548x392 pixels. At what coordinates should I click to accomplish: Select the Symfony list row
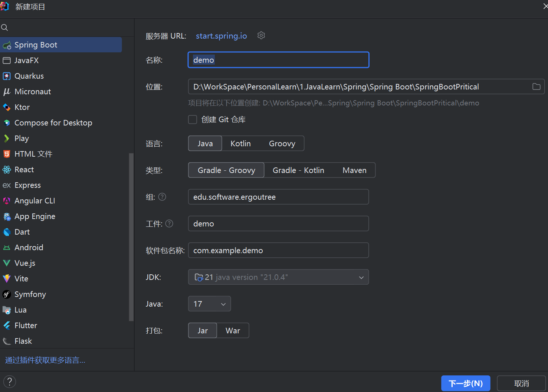pos(61,294)
